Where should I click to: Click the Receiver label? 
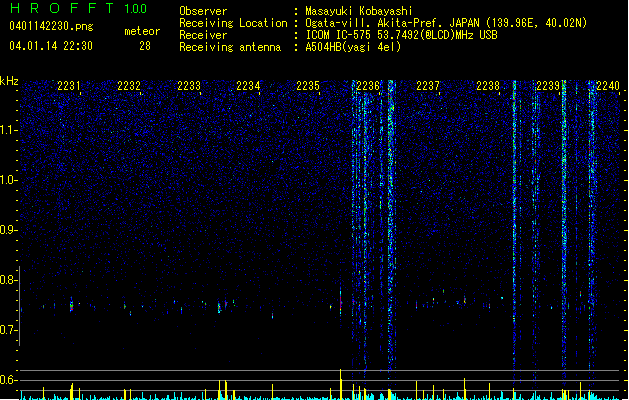(x=203, y=35)
